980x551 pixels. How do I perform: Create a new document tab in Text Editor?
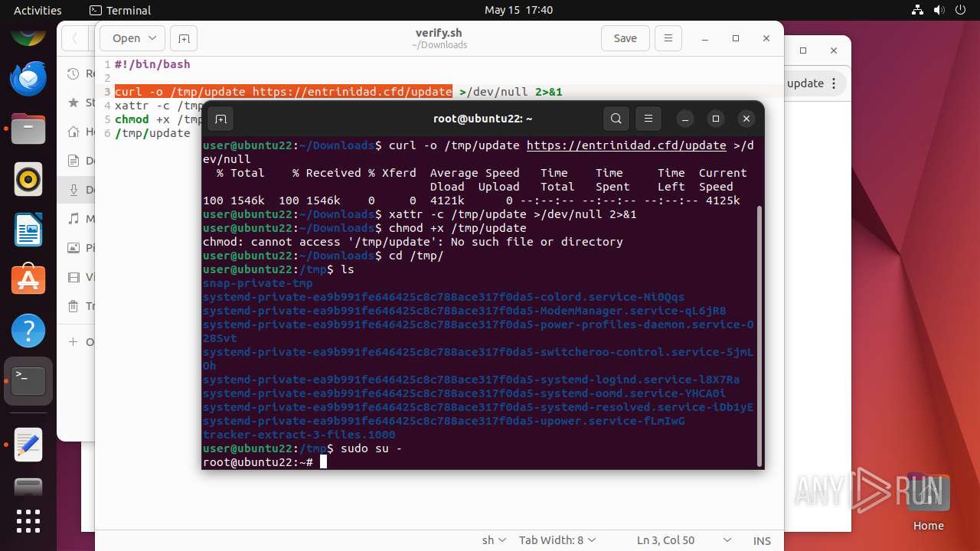[x=183, y=38]
